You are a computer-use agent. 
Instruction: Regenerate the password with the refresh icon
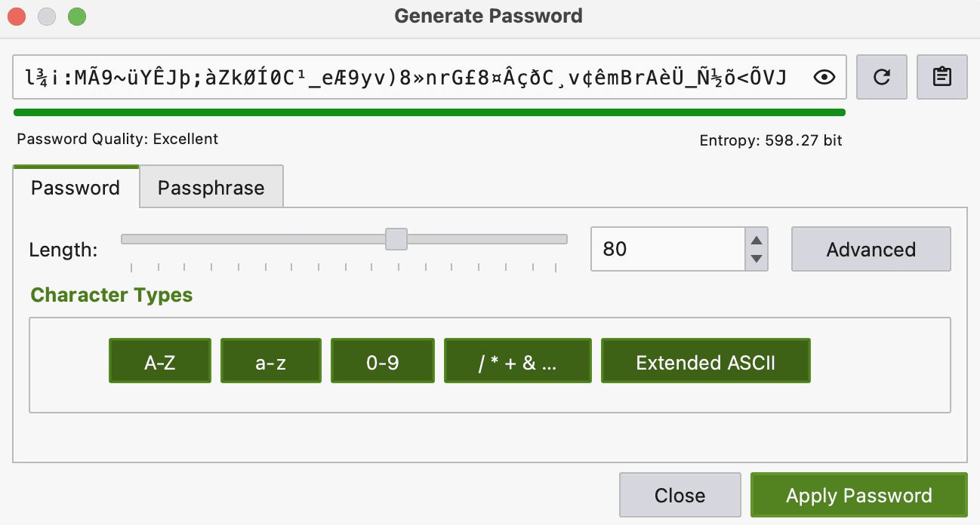881,76
